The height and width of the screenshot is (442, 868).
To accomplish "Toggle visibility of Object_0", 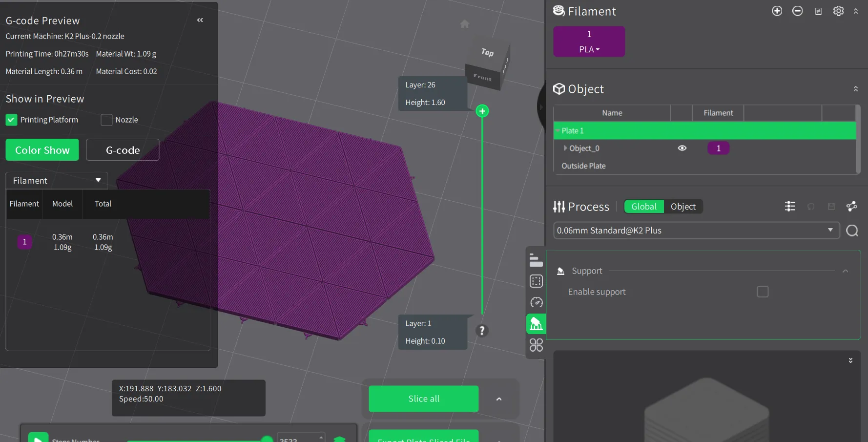I will click(x=682, y=148).
